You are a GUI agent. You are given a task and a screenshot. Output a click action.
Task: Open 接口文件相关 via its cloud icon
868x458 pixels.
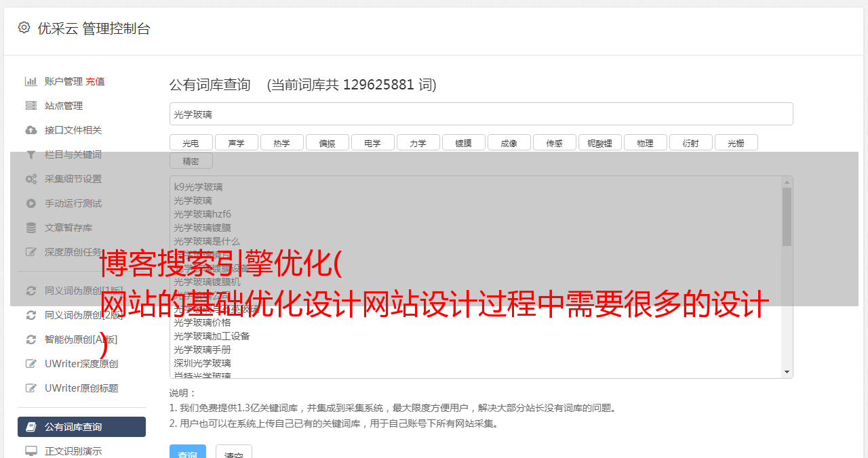pos(31,130)
